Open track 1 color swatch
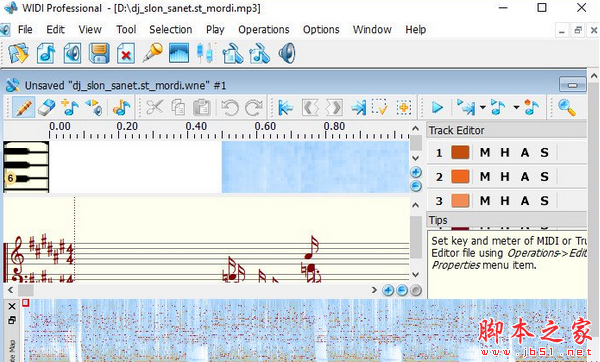 tap(460, 152)
